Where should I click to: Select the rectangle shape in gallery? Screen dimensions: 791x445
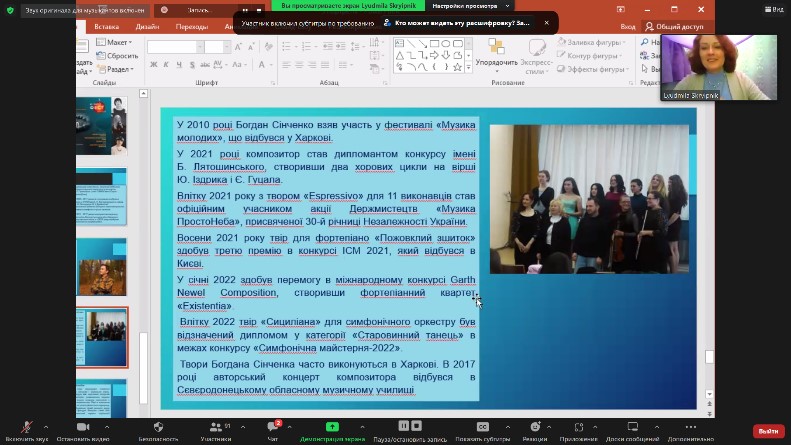[x=434, y=44]
